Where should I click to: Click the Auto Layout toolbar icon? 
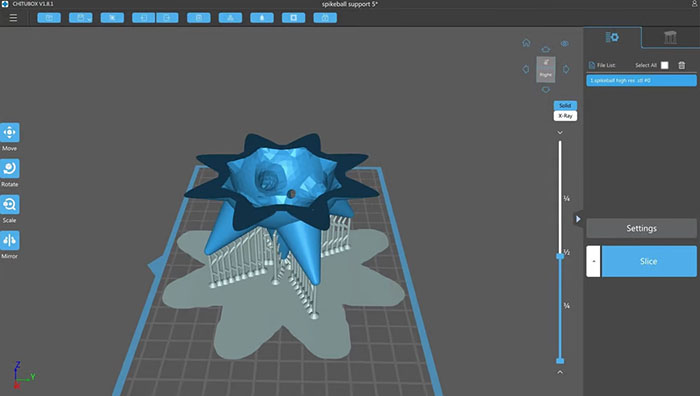(230, 18)
